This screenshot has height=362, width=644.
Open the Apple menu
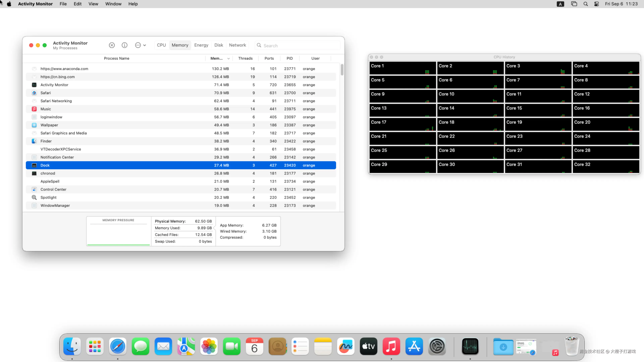click(x=9, y=4)
